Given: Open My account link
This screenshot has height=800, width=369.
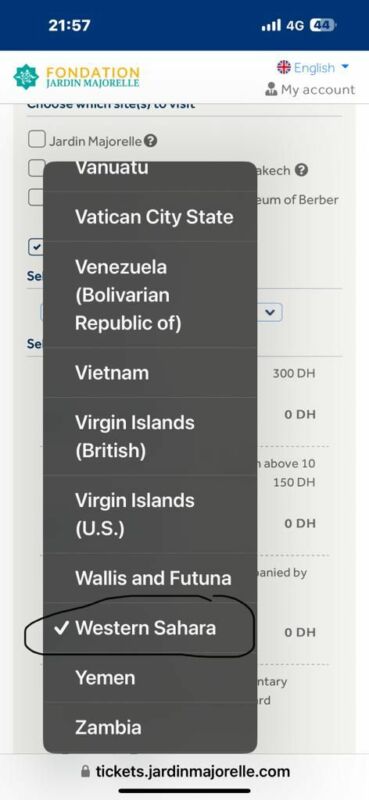Looking at the screenshot, I should (310, 90).
